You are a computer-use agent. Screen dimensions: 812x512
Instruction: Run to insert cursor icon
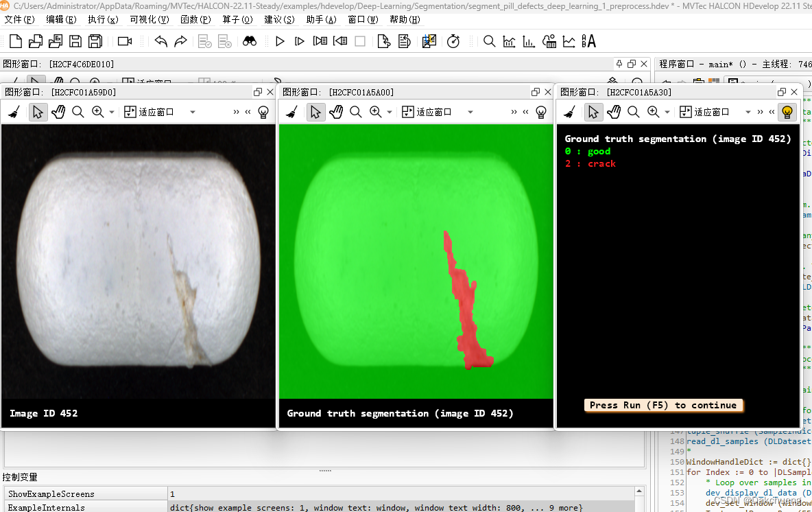coord(299,41)
